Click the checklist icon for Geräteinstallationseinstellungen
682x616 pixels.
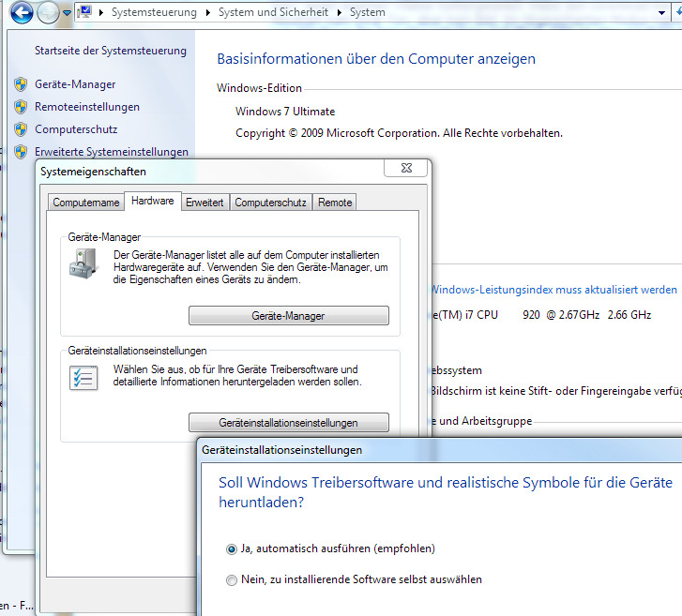tap(83, 378)
